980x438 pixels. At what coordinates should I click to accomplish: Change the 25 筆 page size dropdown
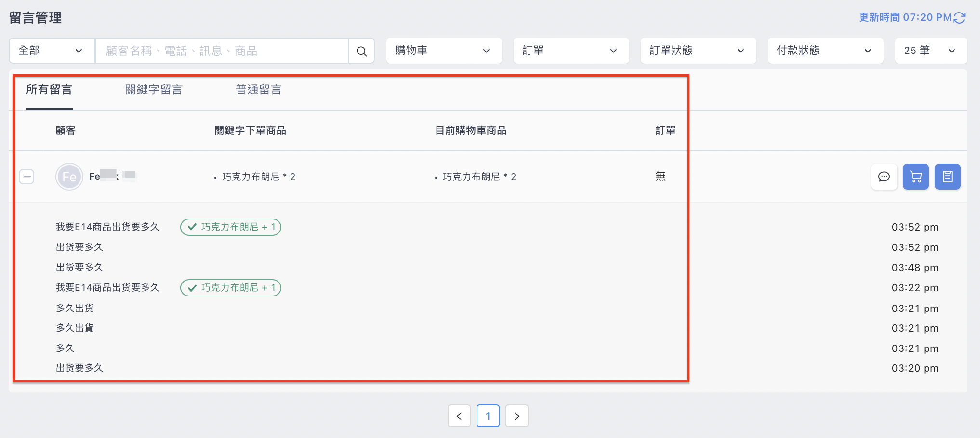coord(931,51)
